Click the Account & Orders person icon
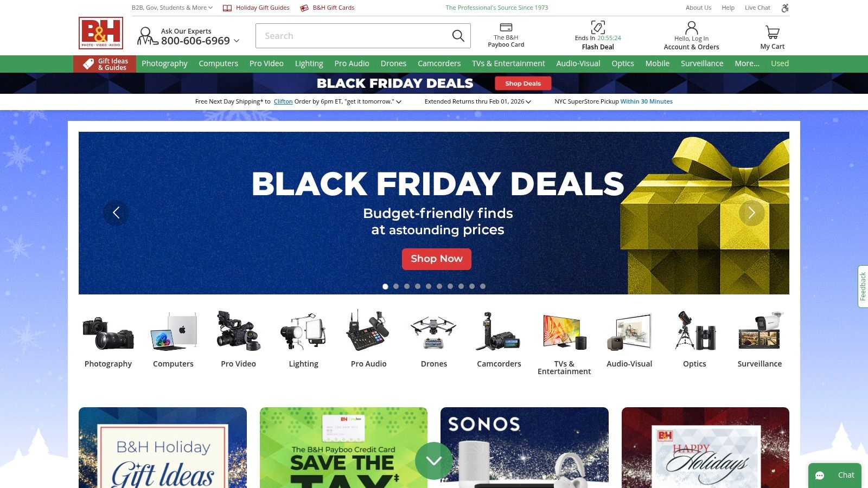 (692, 28)
